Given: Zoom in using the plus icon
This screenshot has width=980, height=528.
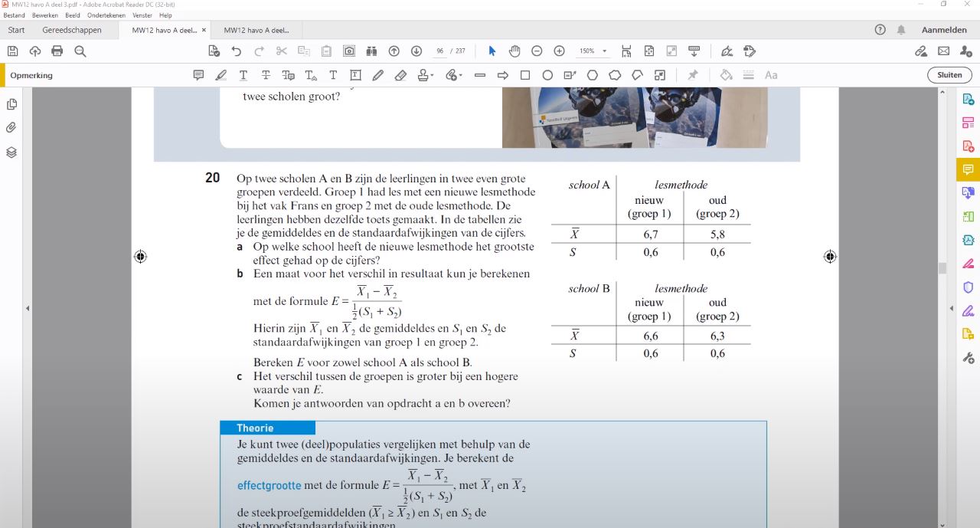Looking at the screenshot, I should click(560, 51).
